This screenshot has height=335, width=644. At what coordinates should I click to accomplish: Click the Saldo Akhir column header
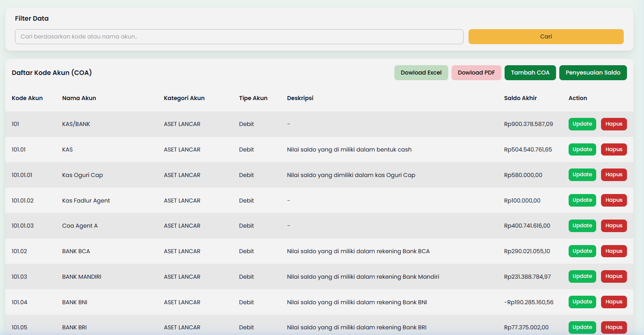(520, 98)
